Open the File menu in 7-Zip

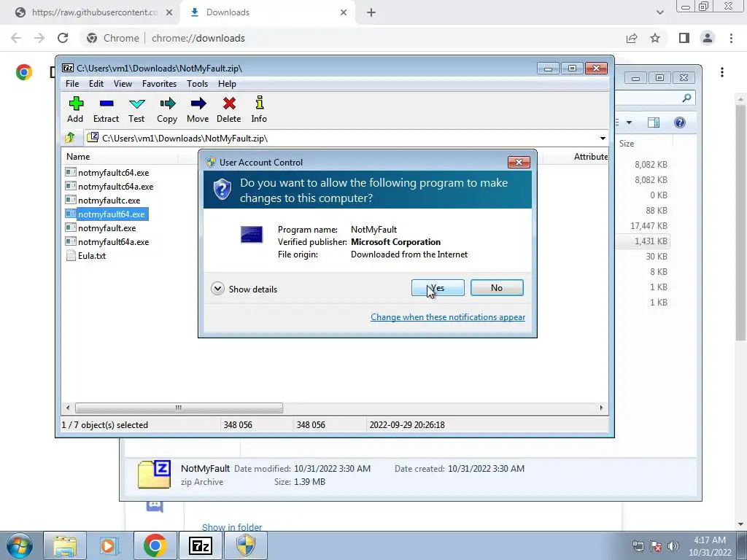[x=72, y=84]
